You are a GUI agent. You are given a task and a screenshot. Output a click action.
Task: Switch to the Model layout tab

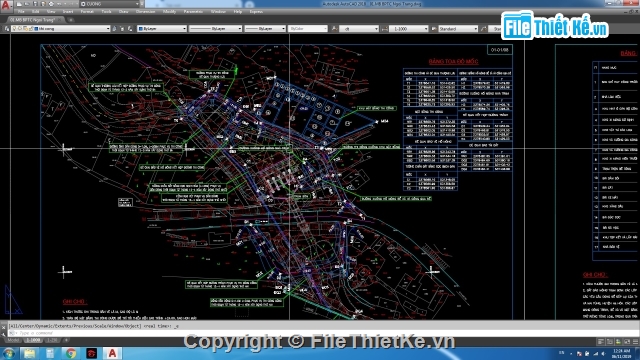point(13,340)
